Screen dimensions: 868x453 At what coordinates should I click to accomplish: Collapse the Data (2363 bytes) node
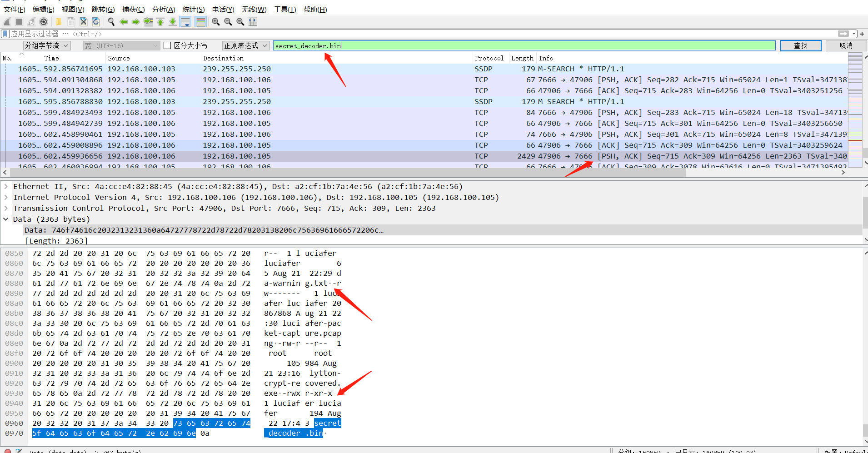6,219
